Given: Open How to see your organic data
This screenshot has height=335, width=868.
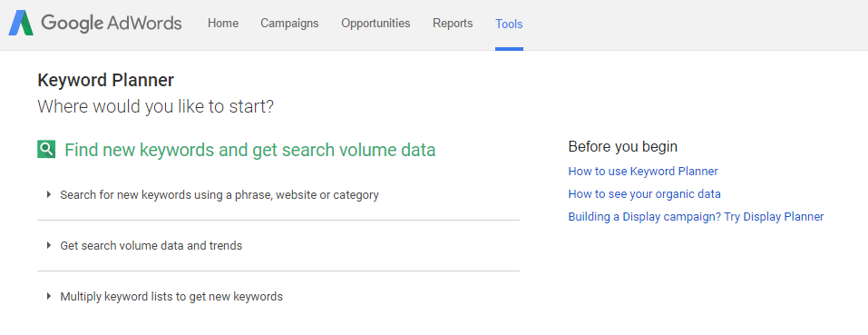Looking at the screenshot, I should [x=644, y=193].
